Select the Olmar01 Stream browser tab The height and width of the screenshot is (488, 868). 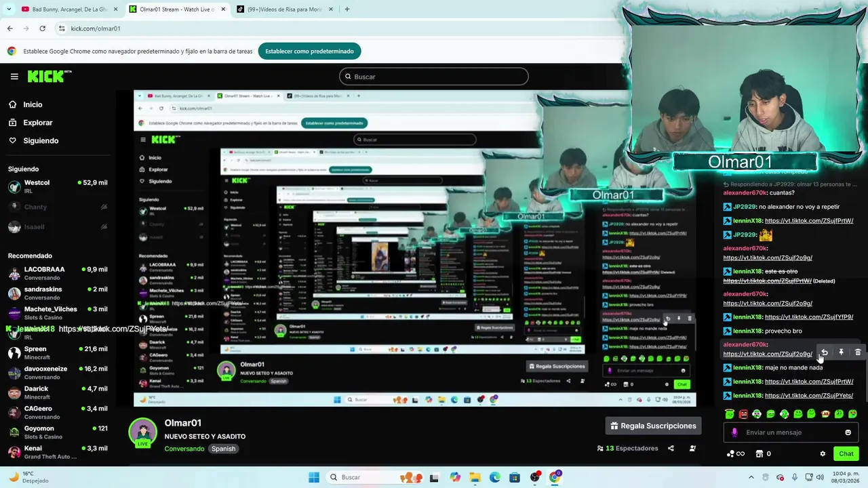178,9
